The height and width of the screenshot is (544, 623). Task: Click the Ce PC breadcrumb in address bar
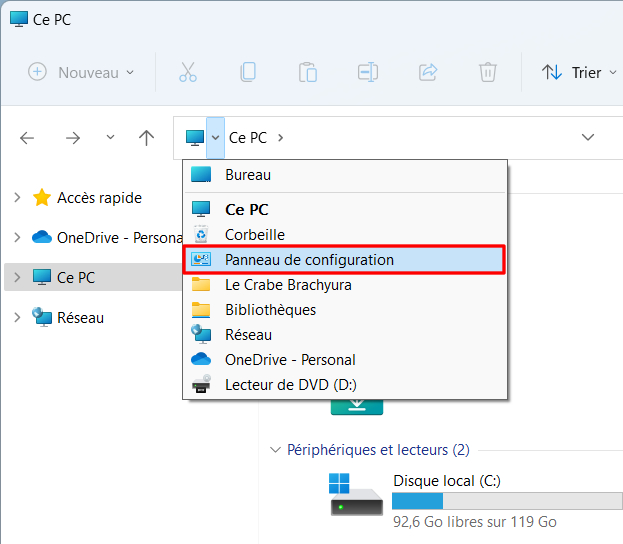[248, 138]
